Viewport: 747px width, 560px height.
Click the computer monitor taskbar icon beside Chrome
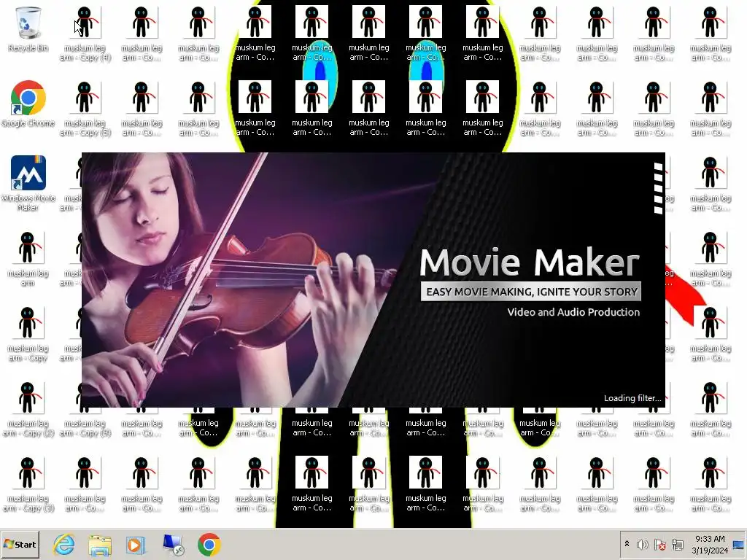click(172, 544)
